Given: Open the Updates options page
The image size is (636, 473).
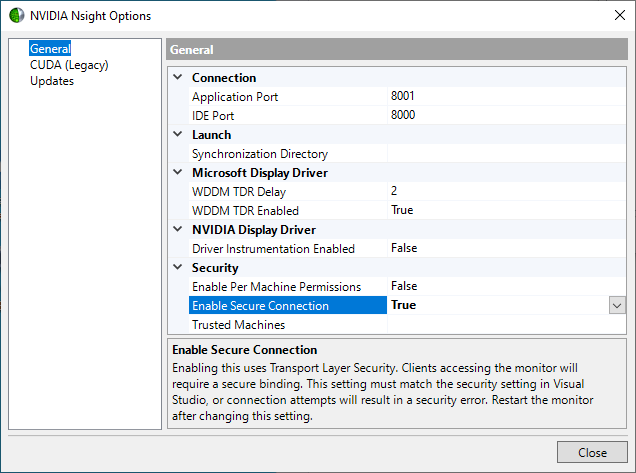Looking at the screenshot, I should tap(52, 81).
